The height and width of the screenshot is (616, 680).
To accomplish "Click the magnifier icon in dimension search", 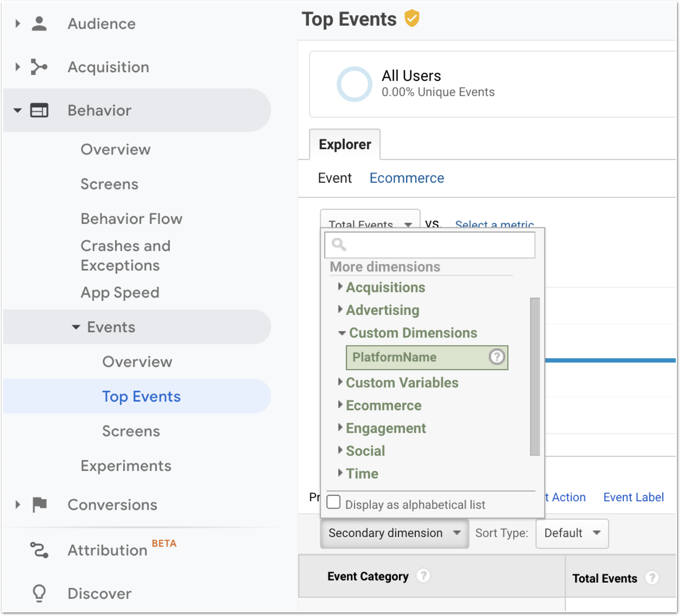I will [339, 244].
